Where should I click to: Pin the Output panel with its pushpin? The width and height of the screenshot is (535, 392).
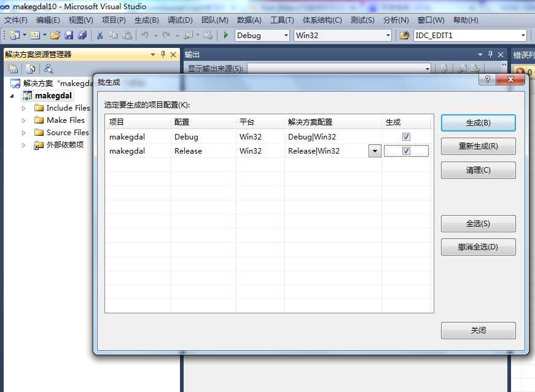[x=490, y=54]
